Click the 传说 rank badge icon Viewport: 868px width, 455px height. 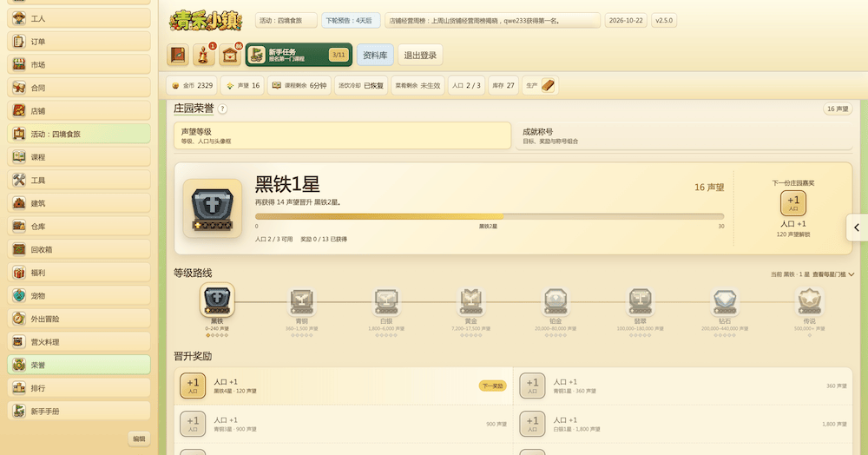(809, 302)
